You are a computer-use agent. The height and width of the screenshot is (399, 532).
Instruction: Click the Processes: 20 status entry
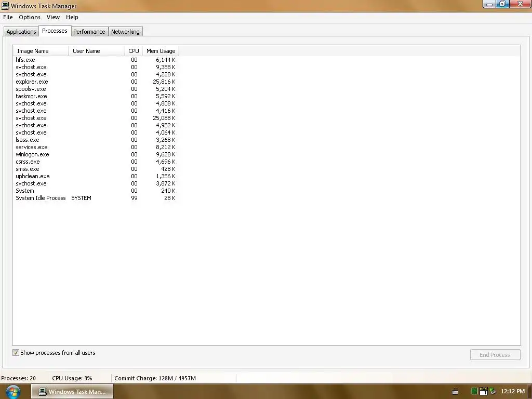pyautogui.click(x=18, y=378)
